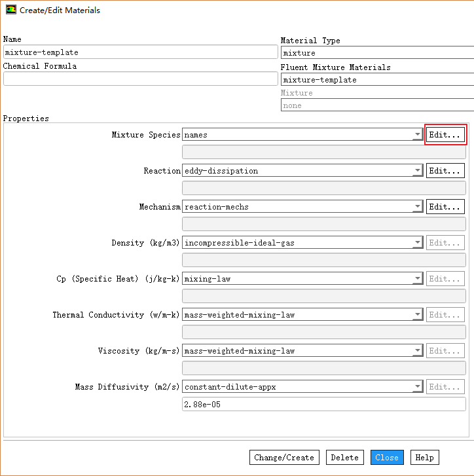Open the Material Type selector
The width and height of the screenshot is (474, 476).
(x=377, y=53)
